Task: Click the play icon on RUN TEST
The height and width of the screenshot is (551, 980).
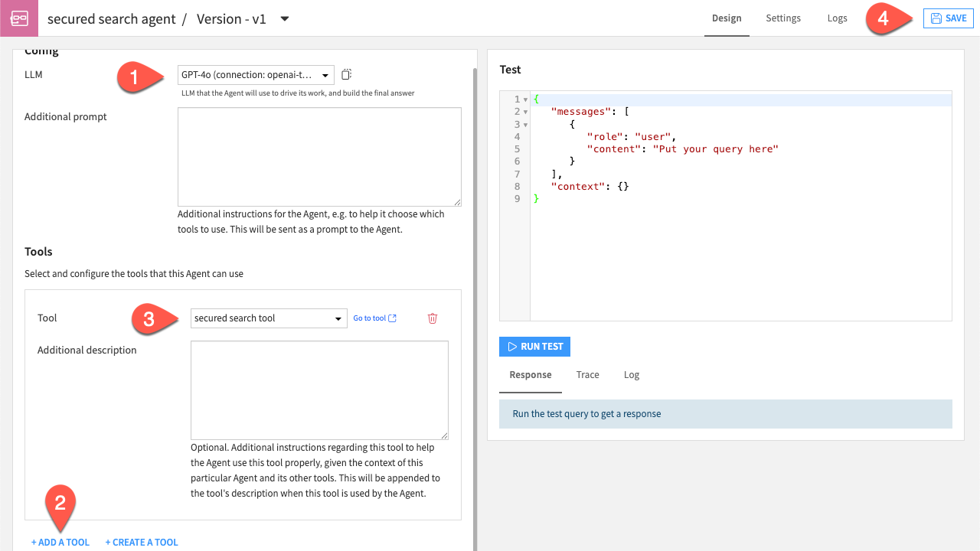Action: click(511, 346)
